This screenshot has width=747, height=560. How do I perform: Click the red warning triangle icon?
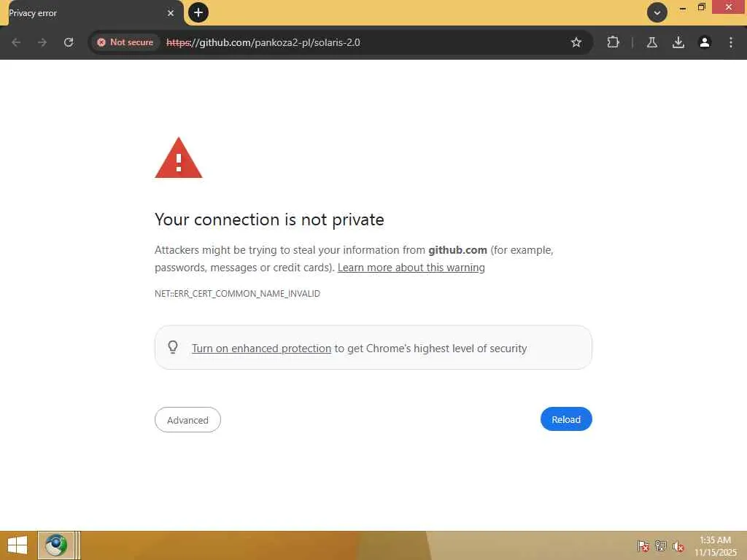click(179, 158)
